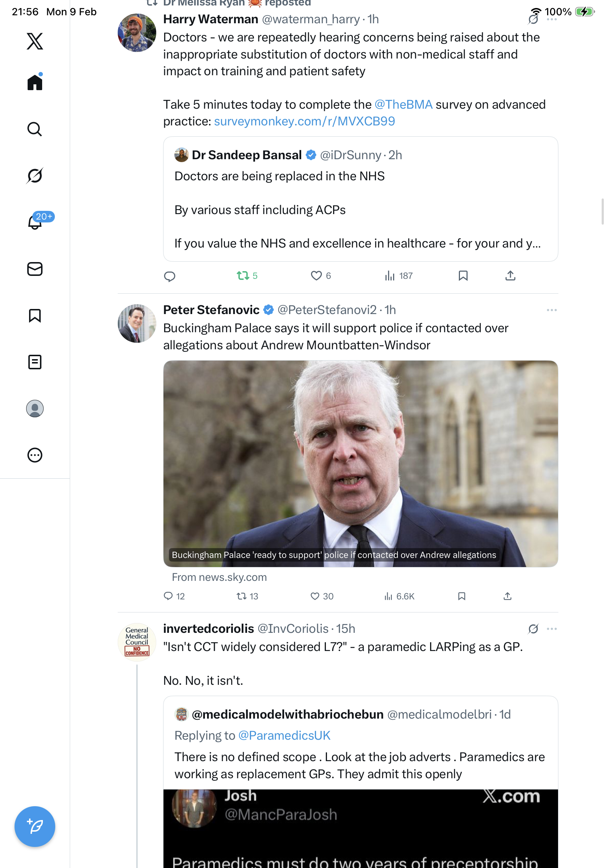
Task: Open Bookmarks in the sidebar
Action: 35,315
